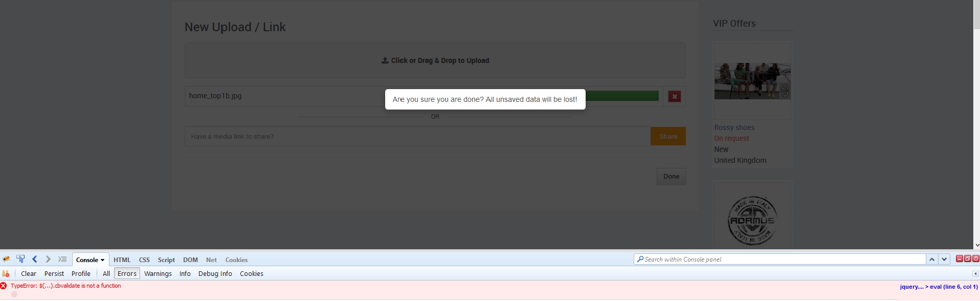Filter console by Debug Info
980x301 pixels.
[215, 274]
